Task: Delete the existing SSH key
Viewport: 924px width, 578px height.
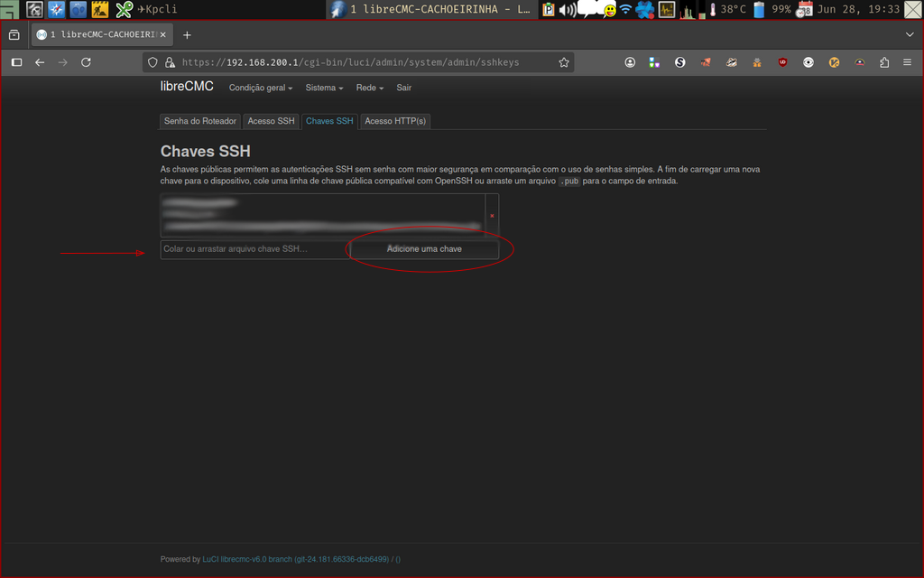Action: [492, 216]
